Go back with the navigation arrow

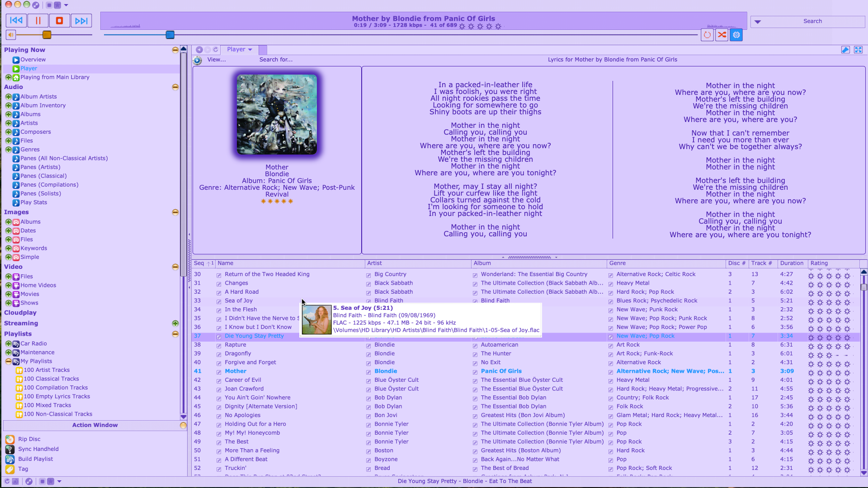click(x=199, y=50)
